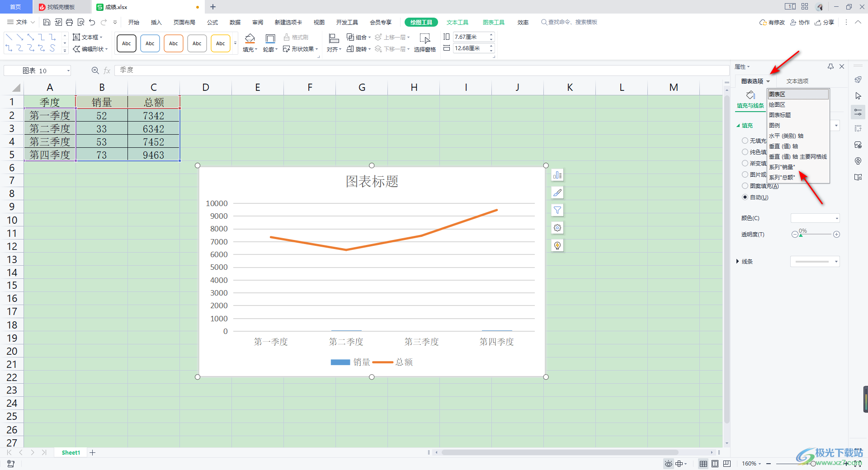
Task: Click the 分享 share button
Action: pos(825,22)
